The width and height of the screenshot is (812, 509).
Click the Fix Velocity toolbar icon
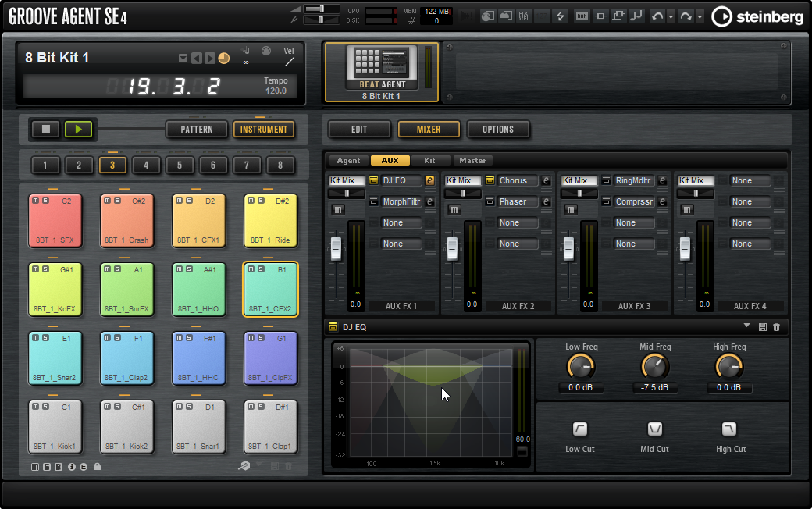[x=524, y=16]
